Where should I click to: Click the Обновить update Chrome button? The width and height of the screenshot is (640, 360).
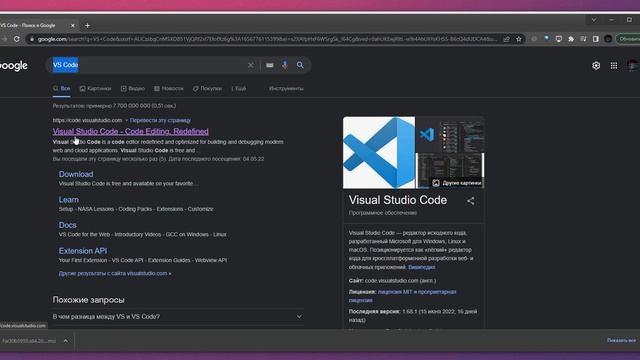628,39
